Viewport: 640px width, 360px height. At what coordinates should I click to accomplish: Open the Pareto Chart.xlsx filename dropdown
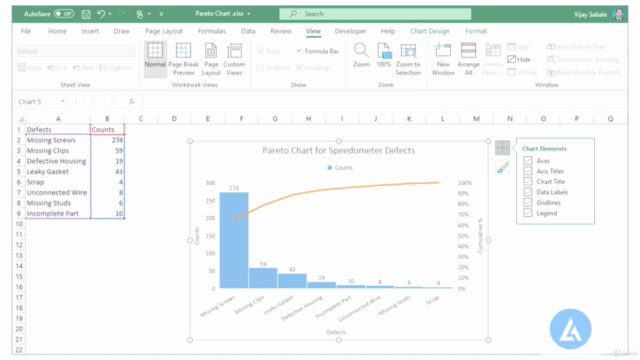[249, 14]
